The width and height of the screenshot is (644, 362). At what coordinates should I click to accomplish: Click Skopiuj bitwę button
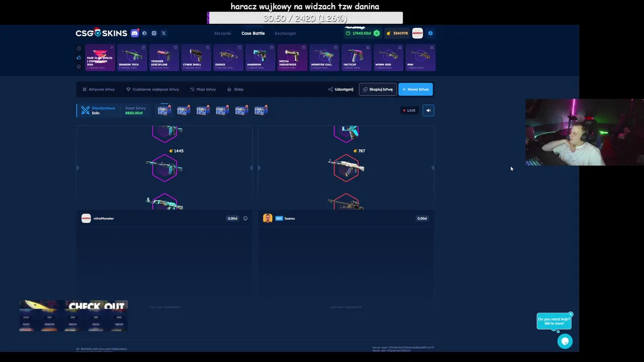(x=378, y=89)
